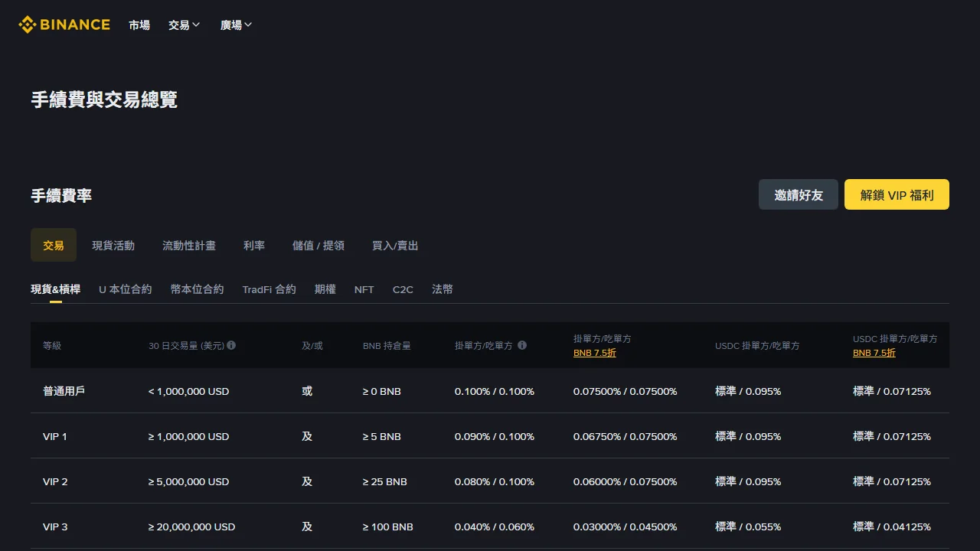The width and height of the screenshot is (980, 551).
Task: Click the BNB 持倉量 column header
Action: 387,345
